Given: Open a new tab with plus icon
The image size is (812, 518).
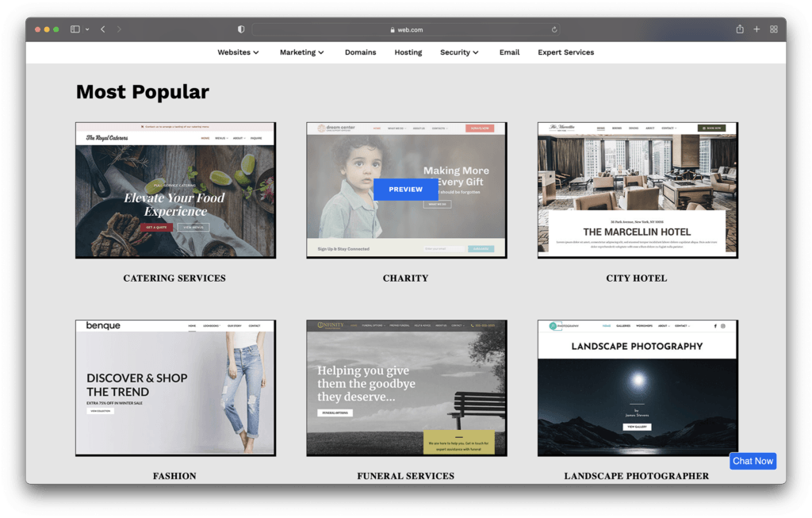Looking at the screenshot, I should pos(756,29).
